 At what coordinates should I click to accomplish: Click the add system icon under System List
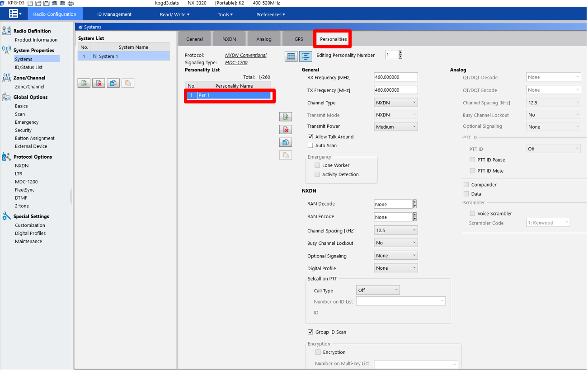(x=84, y=83)
